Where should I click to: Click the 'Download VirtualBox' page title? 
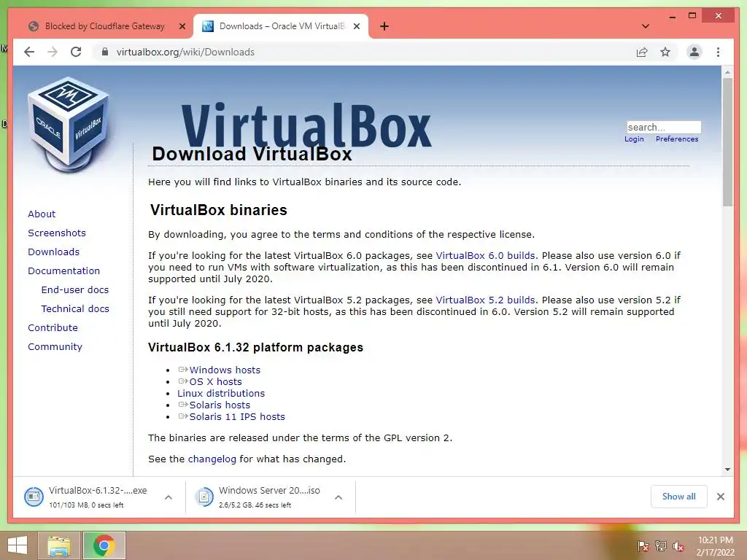(x=252, y=154)
